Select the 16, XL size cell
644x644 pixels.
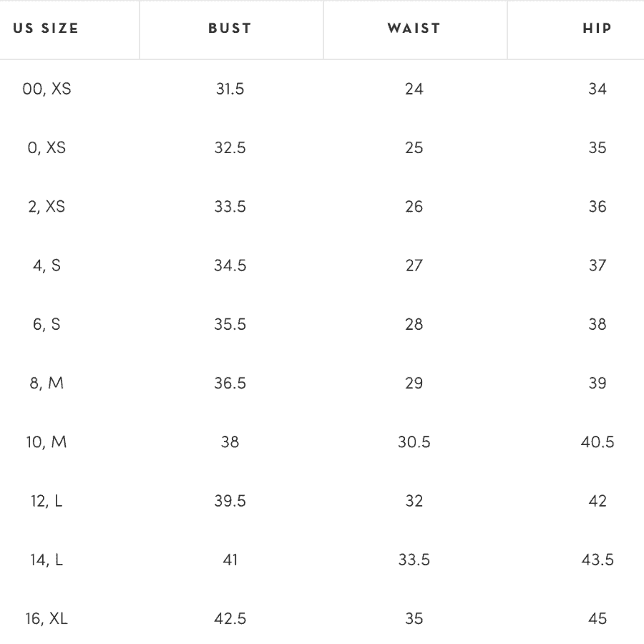[47, 618]
